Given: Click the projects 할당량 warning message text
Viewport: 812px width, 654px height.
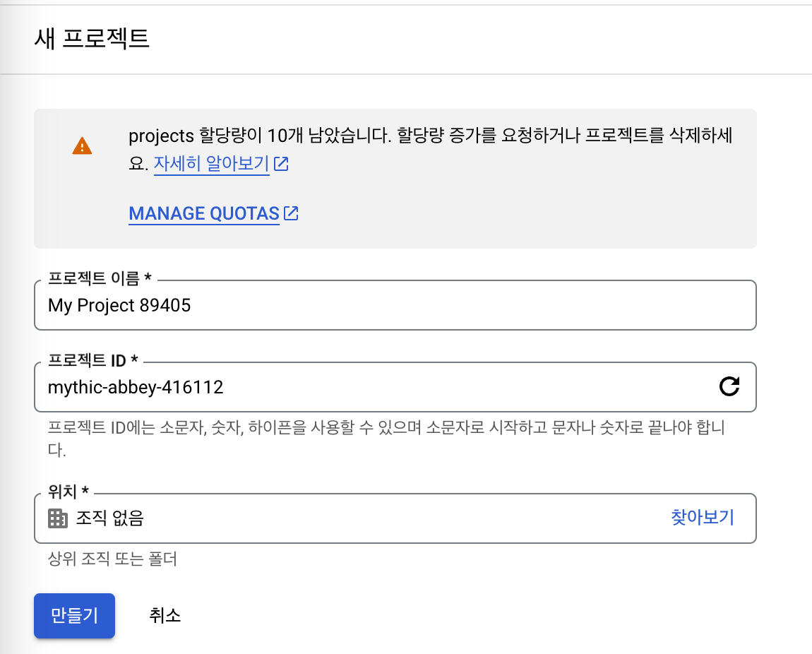Looking at the screenshot, I should pyautogui.click(x=430, y=149).
